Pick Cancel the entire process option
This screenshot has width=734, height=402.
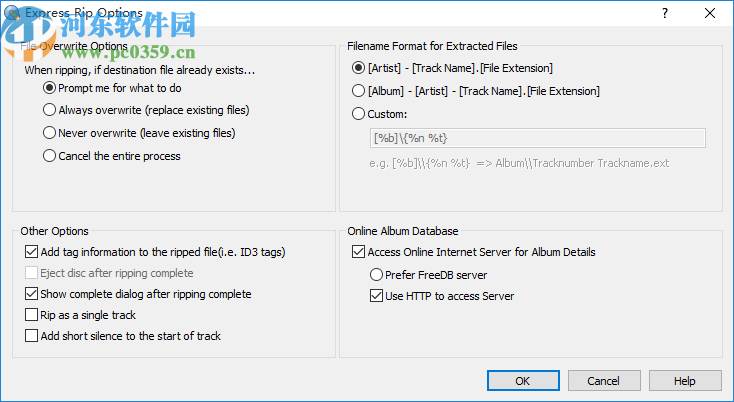[x=50, y=156]
